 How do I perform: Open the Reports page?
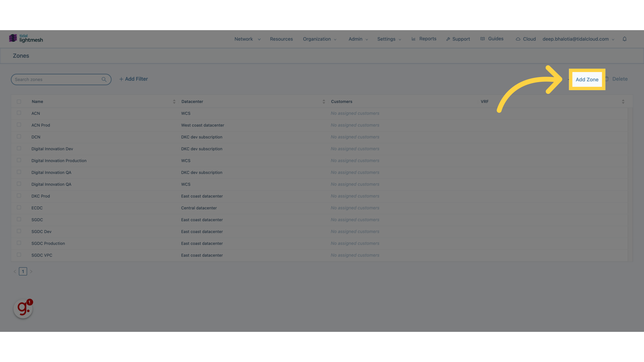424,39
